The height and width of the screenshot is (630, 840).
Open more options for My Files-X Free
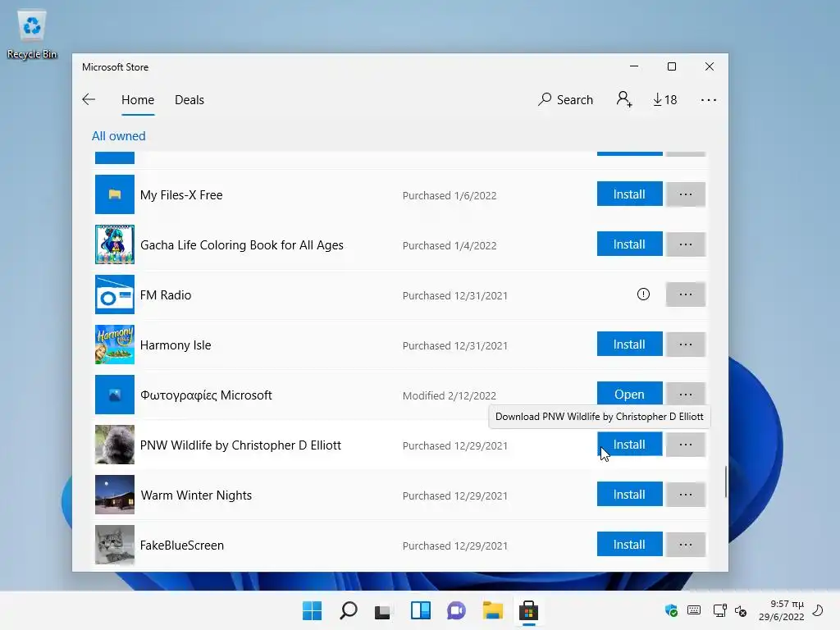coord(685,194)
